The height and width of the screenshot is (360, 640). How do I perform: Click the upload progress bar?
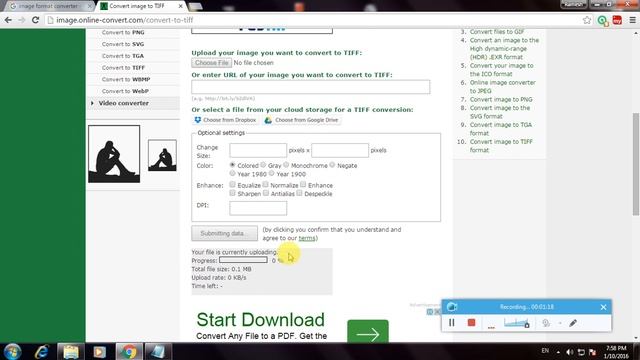[x=243, y=260]
